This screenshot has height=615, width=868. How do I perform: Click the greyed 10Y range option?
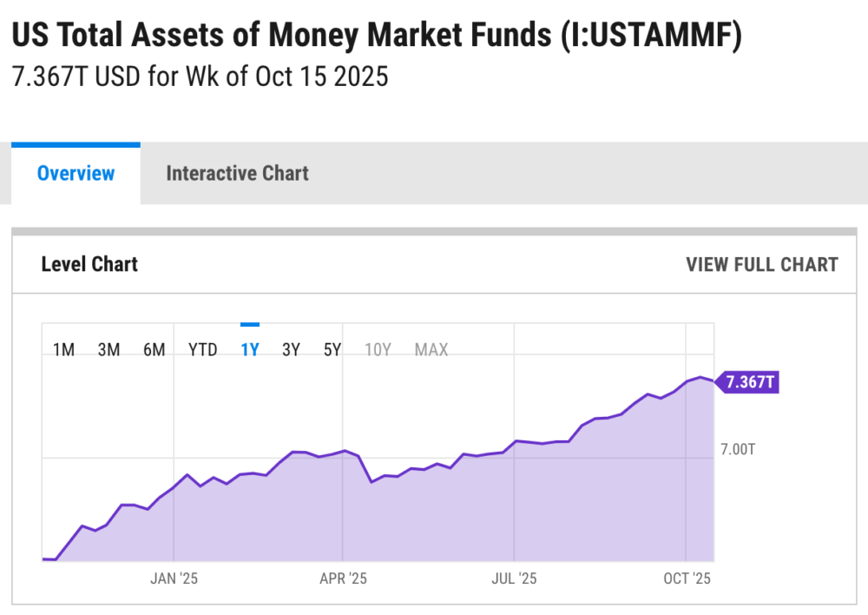pyautogui.click(x=378, y=350)
